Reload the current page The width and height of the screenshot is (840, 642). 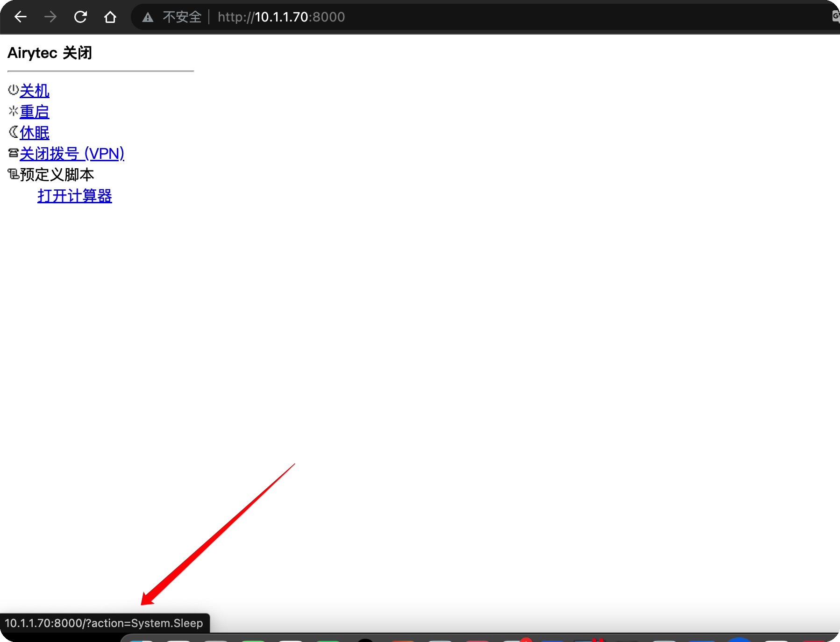80,17
